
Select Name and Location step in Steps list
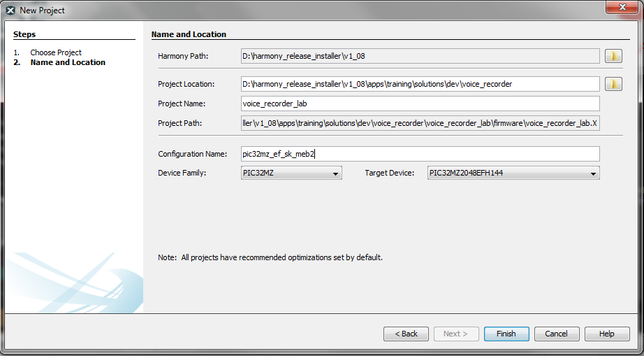point(68,62)
